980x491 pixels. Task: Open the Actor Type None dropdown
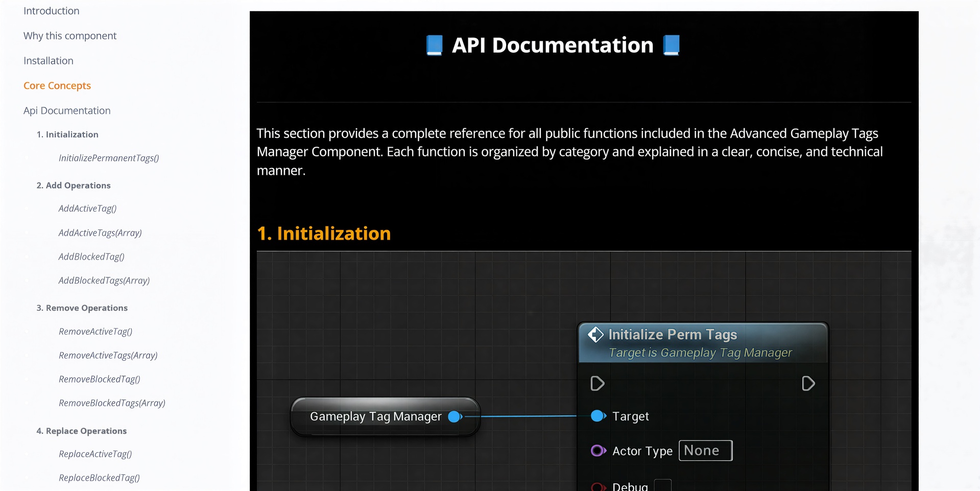pyautogui.click(x=705, y=451)
